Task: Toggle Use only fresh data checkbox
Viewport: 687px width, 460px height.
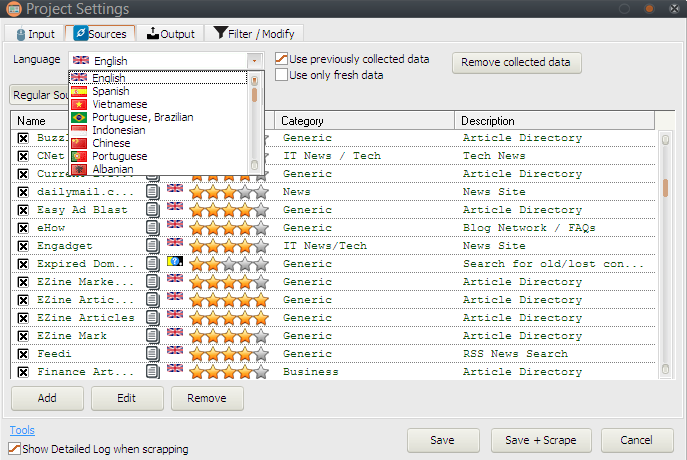Action: 282,75
